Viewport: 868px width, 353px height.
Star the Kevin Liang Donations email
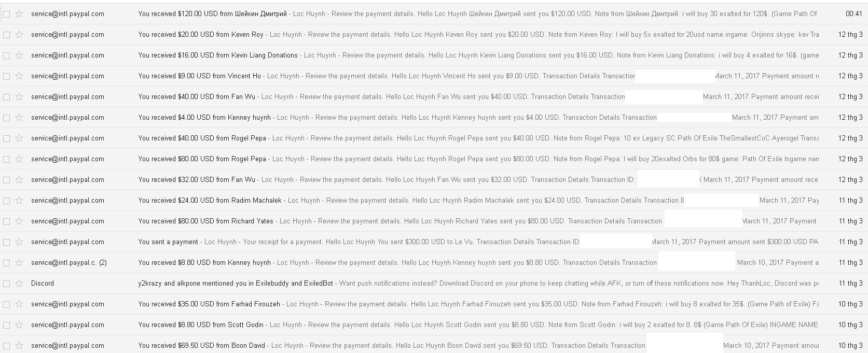tap(20, 55)
